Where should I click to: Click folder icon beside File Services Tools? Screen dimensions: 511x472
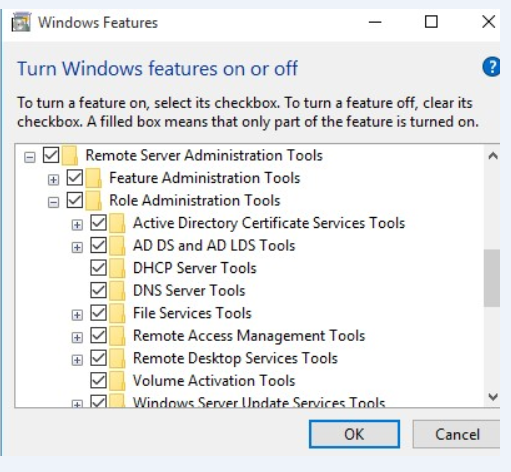pos(117,313)
